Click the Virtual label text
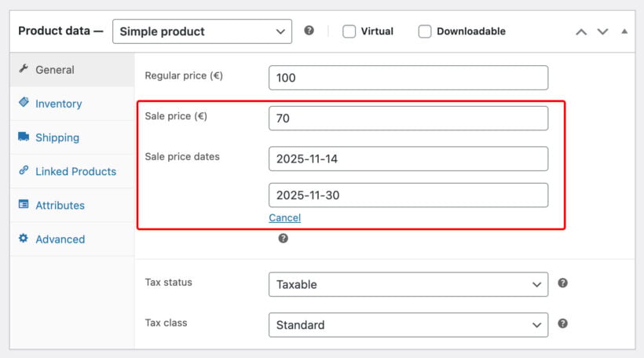Image resolution: width=644 pixels, height=358 pixels. click(x=377, y=31)
